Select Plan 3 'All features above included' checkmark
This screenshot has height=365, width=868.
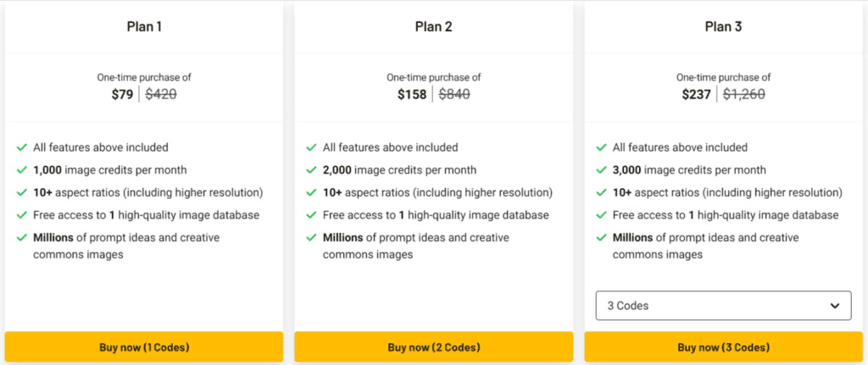[x=602, y=147]
